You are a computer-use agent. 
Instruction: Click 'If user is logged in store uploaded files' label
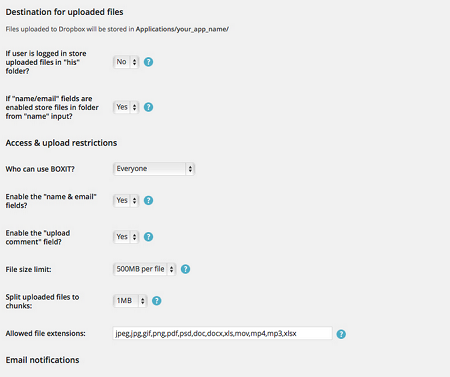point(46,62)
